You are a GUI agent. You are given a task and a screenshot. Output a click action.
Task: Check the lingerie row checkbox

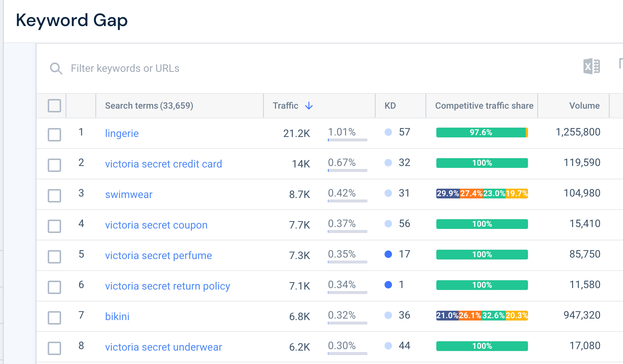coord(54,135)
